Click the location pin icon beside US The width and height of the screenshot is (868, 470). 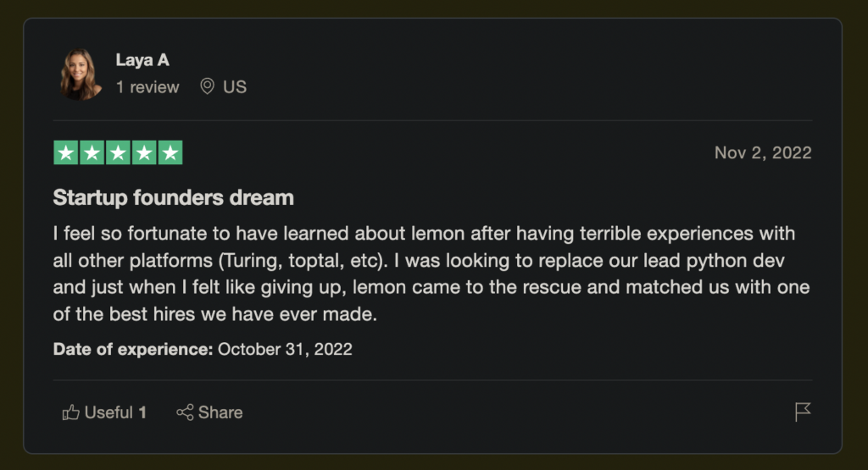[207, 86]
